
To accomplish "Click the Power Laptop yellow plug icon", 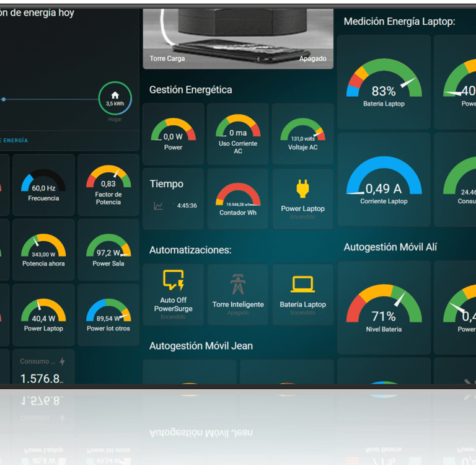I will (x=302, y=188).
